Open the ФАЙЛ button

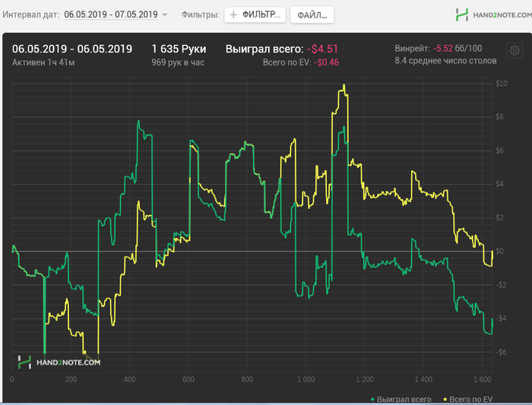pos(312,15)
